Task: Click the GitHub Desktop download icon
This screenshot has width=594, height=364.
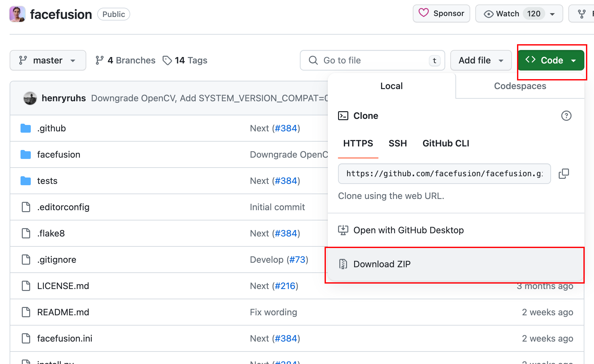Action: coord(343,230)
